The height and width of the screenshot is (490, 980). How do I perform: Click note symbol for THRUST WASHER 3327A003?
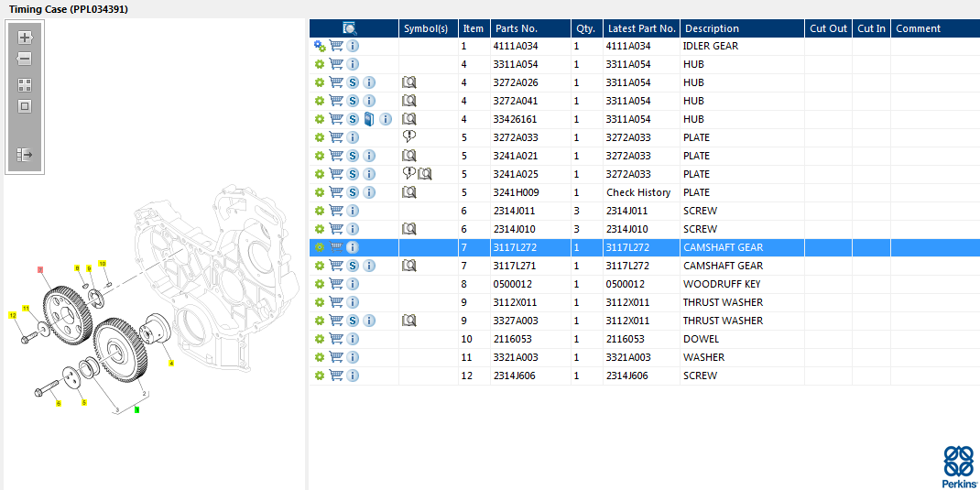click(409, 321)
